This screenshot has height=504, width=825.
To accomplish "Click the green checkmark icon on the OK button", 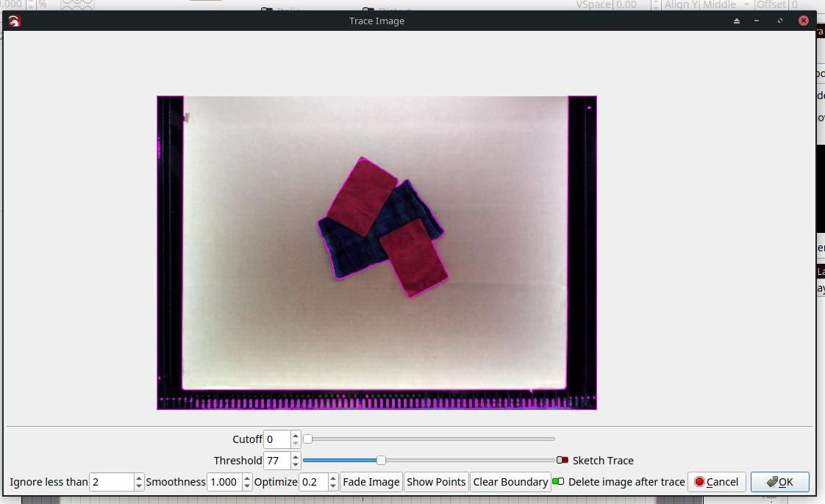I will [772, 482].
